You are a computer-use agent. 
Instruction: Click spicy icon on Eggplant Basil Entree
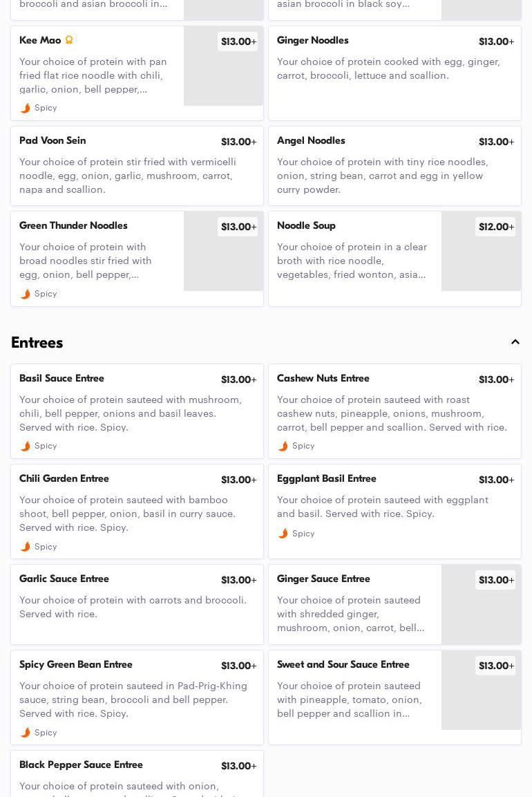pos(283,533)
